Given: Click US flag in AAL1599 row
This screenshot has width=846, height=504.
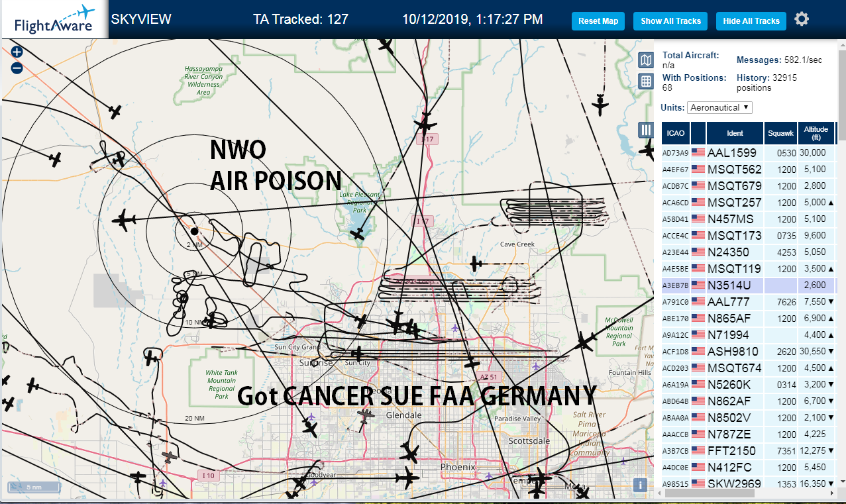Looking at the screenshot, I should point(698,153).
